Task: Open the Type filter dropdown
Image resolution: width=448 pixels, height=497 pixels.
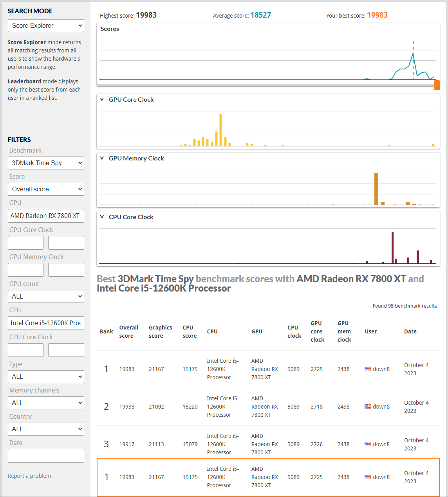Action: [46, 377]
